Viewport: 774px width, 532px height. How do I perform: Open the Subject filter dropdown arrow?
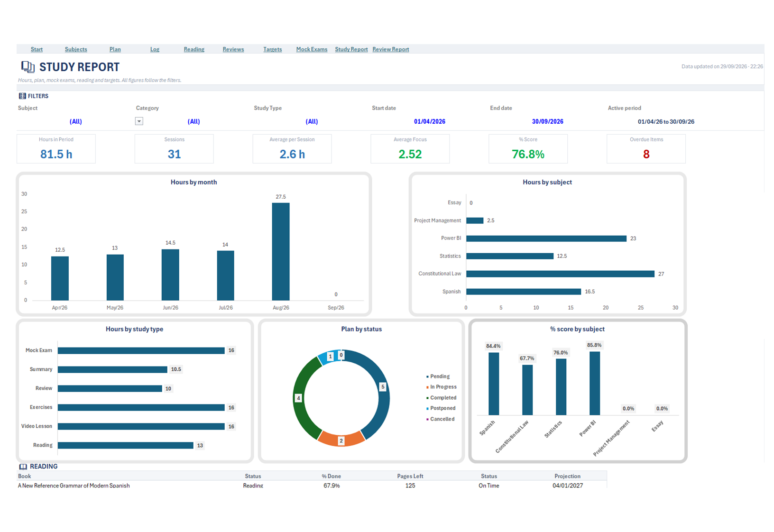point(139,121)
